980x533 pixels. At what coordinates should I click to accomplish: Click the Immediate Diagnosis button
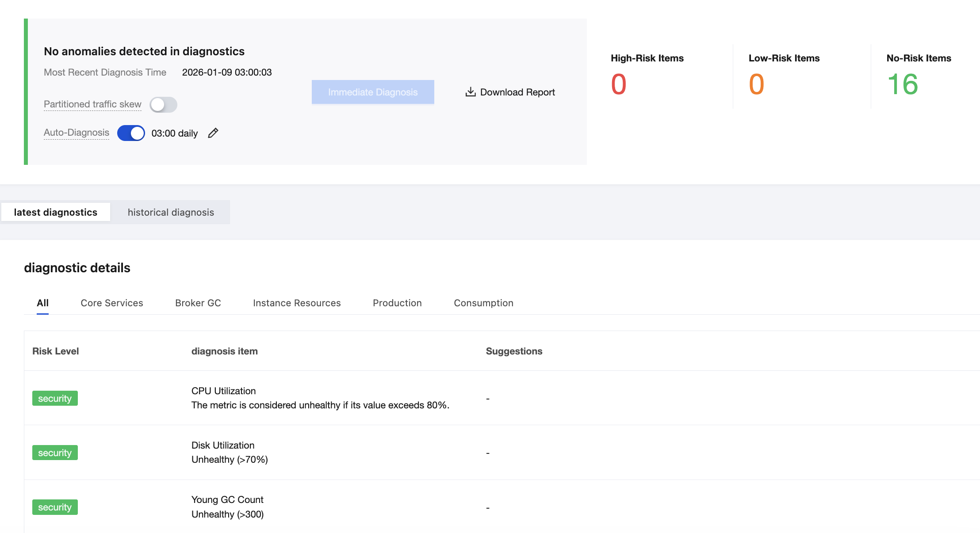[372, 92]
